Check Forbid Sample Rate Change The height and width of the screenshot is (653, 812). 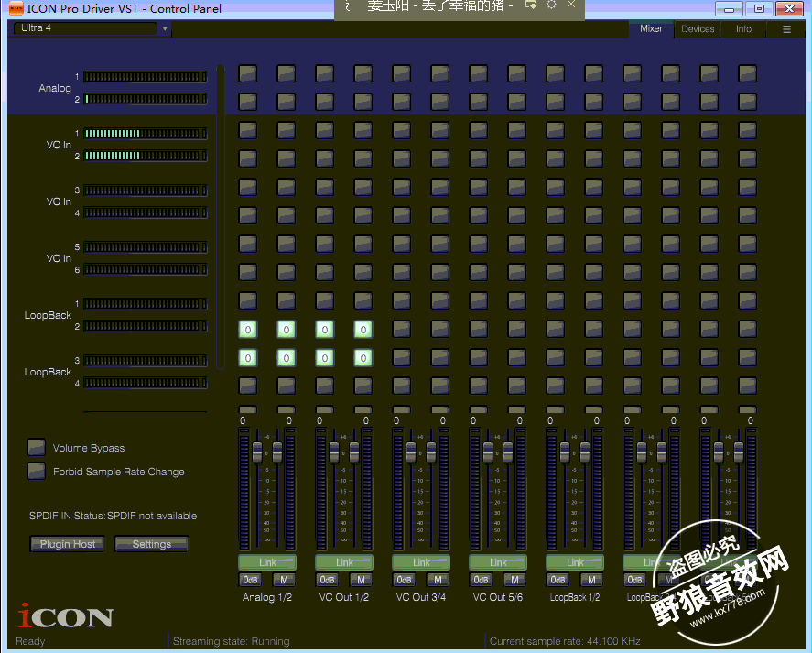pyautogui.click(x=37, y=471)
